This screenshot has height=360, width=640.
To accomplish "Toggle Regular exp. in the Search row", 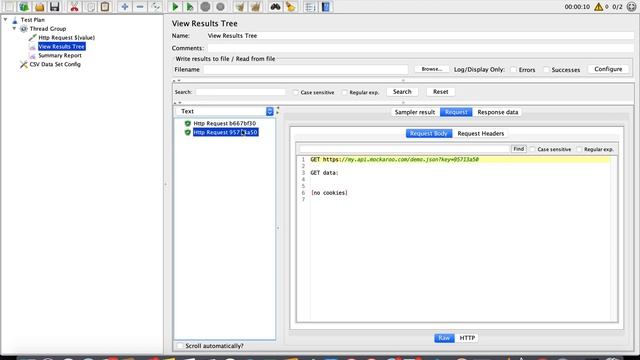I will [344, 93].
